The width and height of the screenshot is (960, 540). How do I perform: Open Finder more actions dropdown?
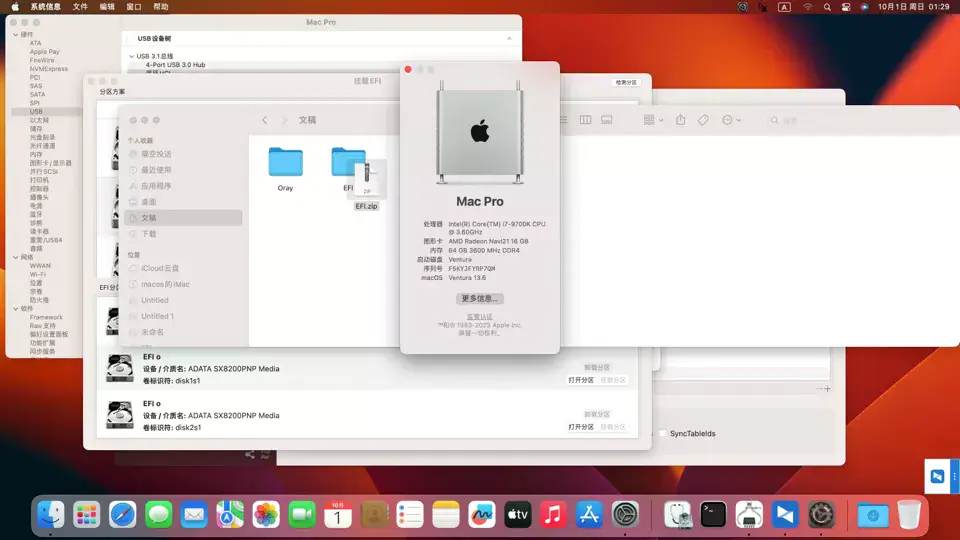point(732,120)
